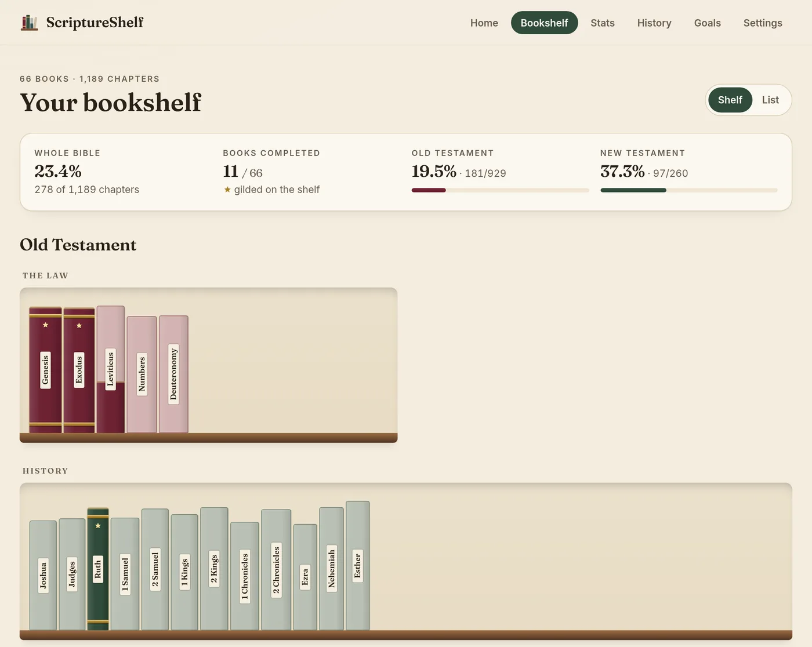Image resolution: width=812 pixels, height=647 pixels.
Task: Open the completed Ruth book
Action: point(98,569)
